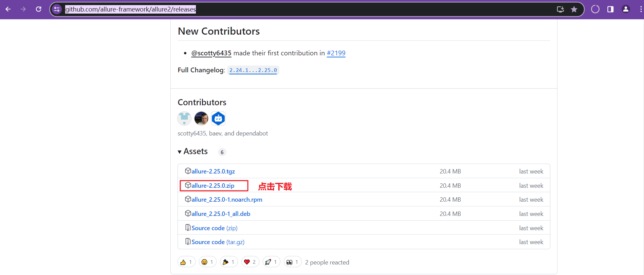Open full changelog 2.24.1...2.25.0 link
The width and height of the screenshot is (644, 275).
click(x=253, y=70)
